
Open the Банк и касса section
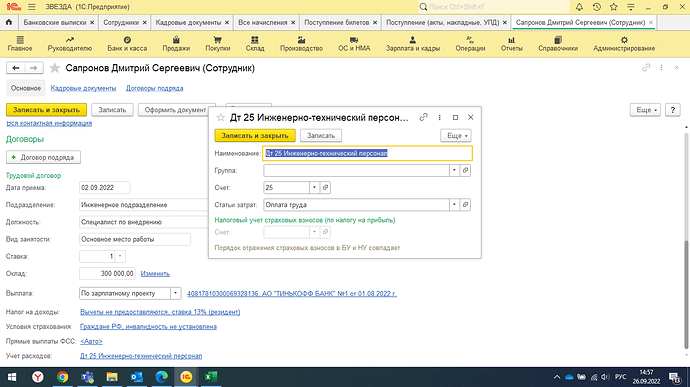pos(127,44)
